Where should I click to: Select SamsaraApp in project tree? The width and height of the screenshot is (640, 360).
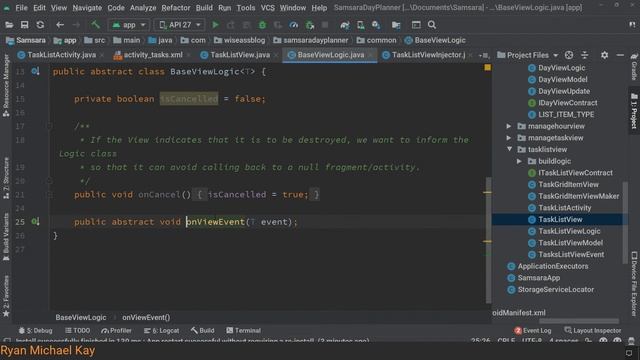tap(538, 278)
